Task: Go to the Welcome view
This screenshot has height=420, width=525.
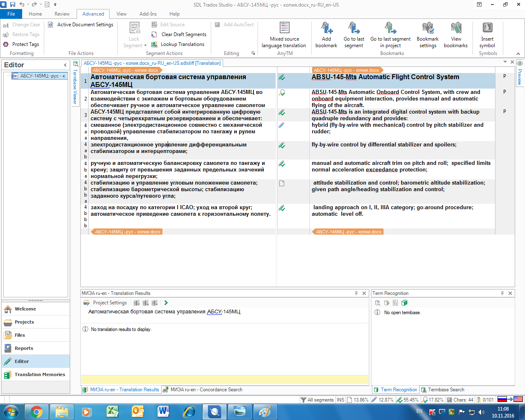Action: pos(36,309)
